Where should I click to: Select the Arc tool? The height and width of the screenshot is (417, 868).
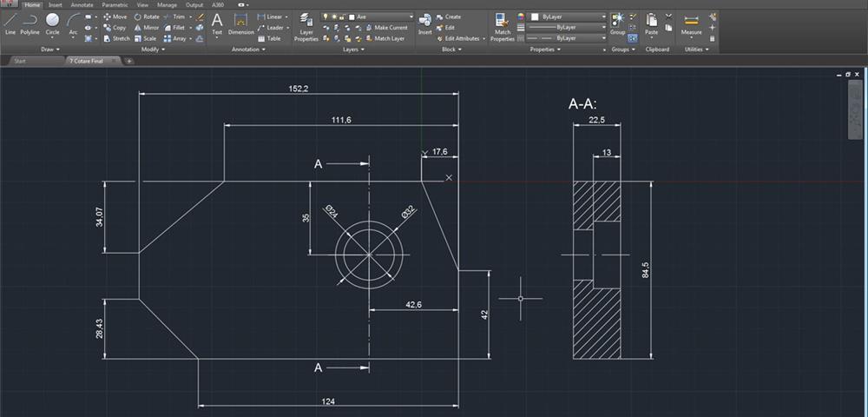(73, 24)
